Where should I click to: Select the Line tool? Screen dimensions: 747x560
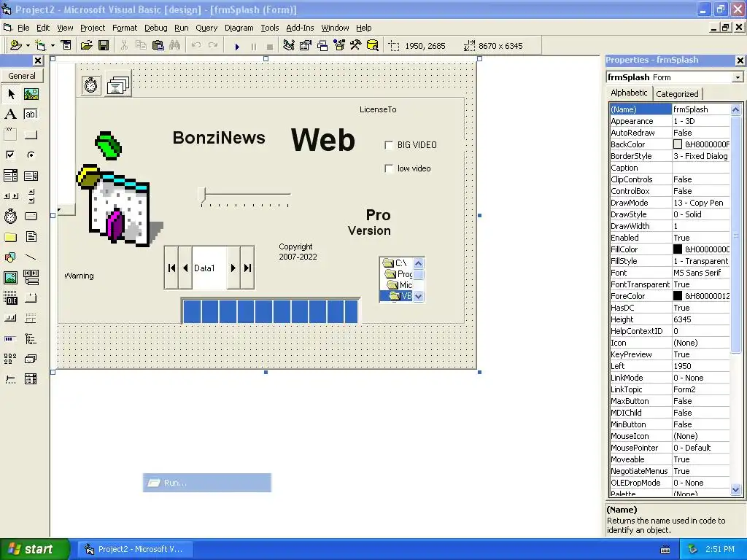click(31, 257)
